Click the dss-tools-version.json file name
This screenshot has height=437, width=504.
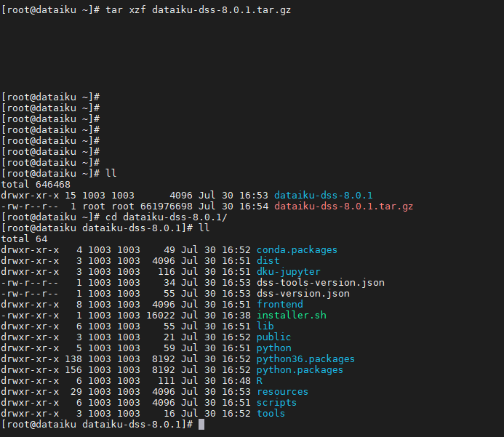321,283
